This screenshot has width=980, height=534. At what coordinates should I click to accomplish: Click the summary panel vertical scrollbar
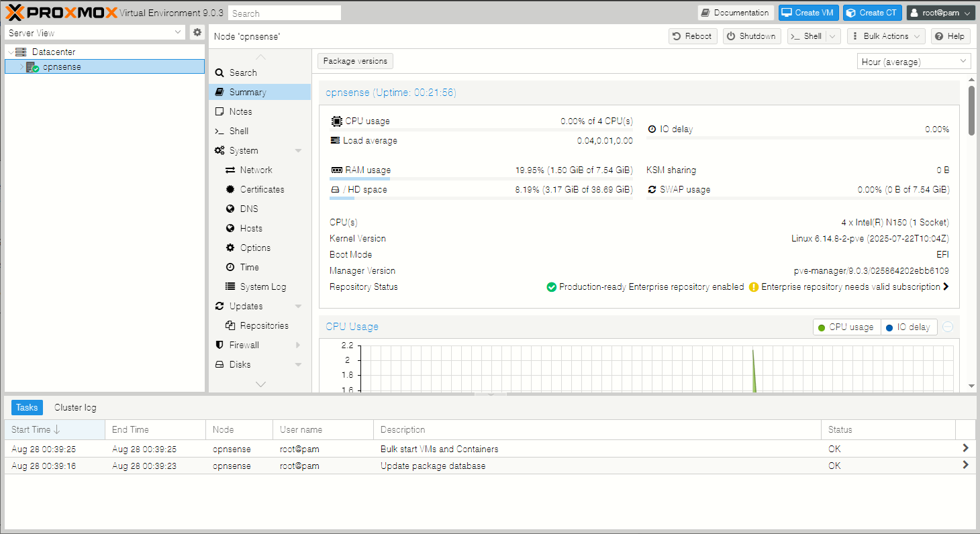[x=971, y=110]
